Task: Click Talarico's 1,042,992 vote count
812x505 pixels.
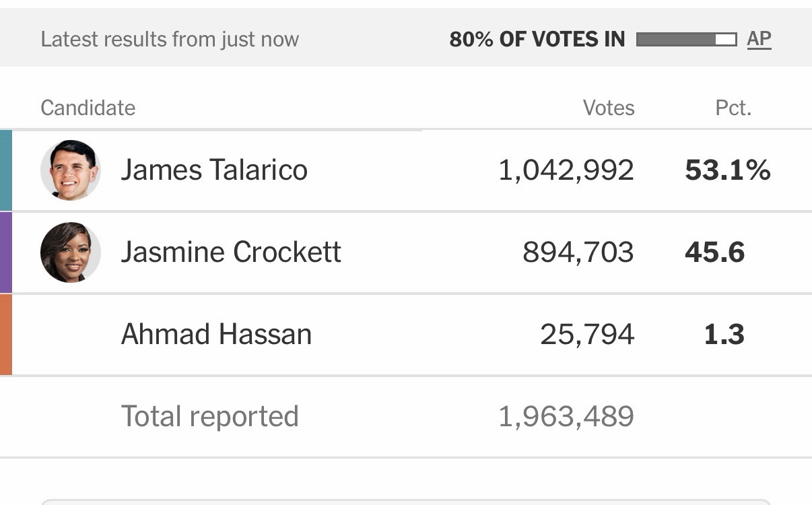Action: point(566,170)
